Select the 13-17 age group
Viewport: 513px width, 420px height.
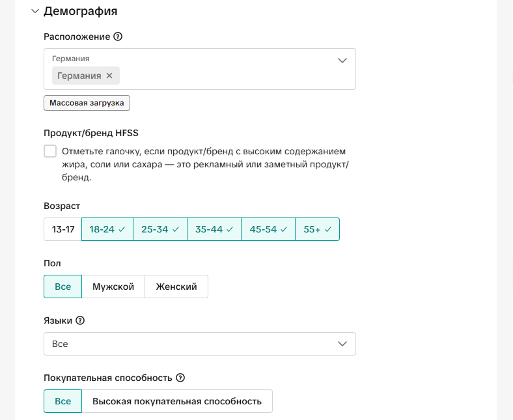62,229
